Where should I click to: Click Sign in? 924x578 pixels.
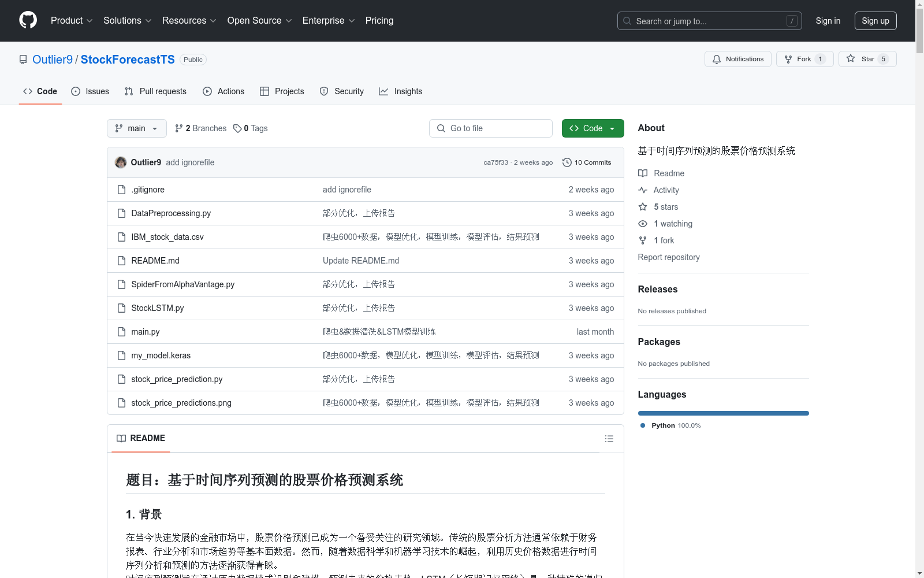828,21
